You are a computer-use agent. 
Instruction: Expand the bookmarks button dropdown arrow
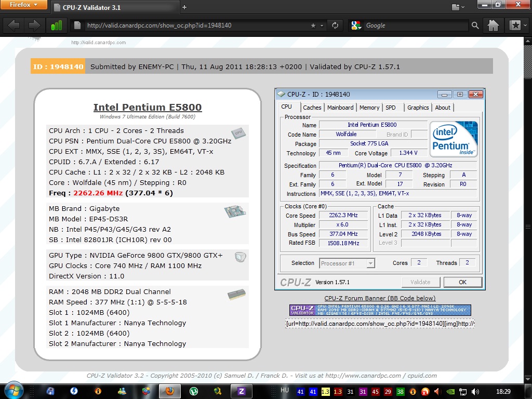click(526, 25)
